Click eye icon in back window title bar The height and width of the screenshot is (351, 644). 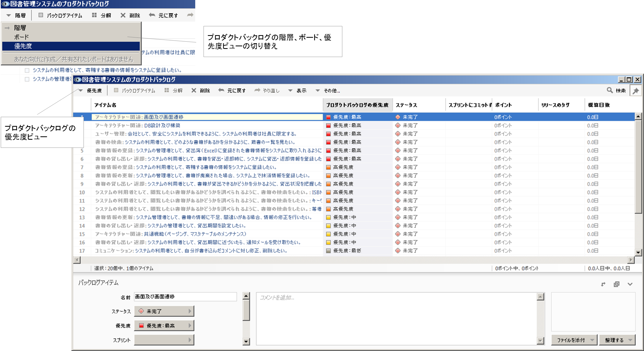(5, 4)
